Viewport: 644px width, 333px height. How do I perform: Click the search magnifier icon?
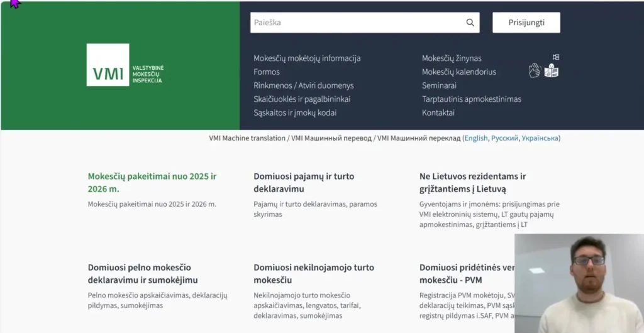pos(470,23)
